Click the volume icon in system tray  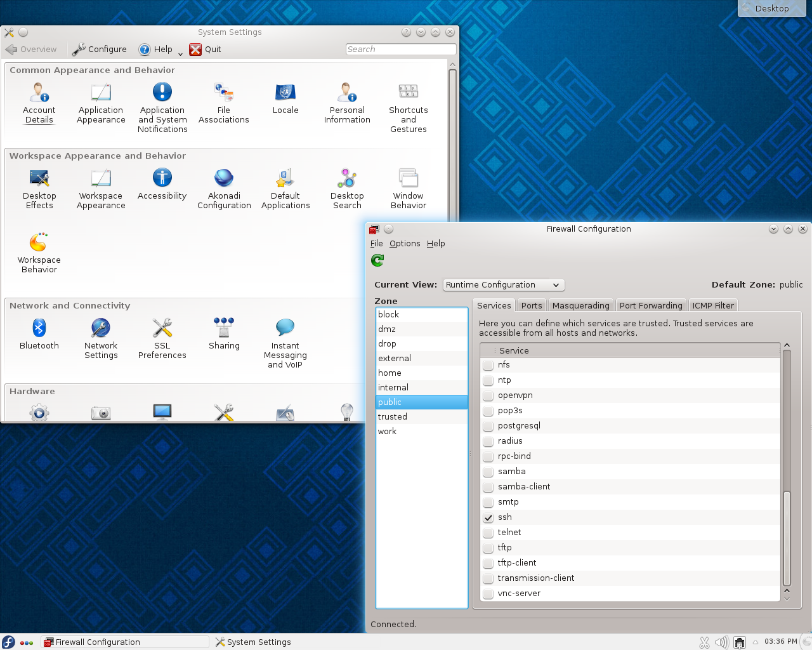[721, 642]
